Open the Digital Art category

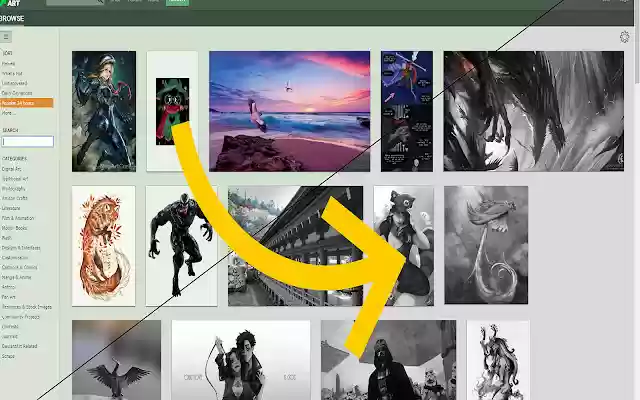pyautogui.click(x=11, y=169)
